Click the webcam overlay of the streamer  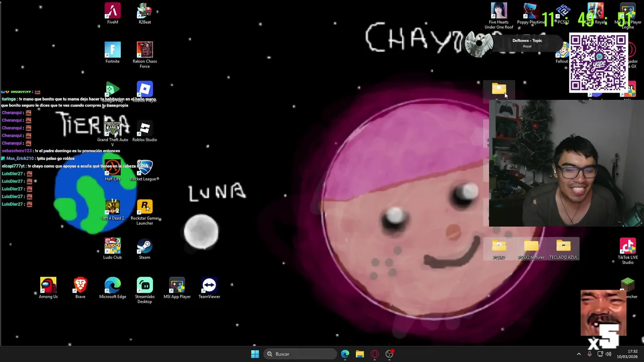[567, 163]
